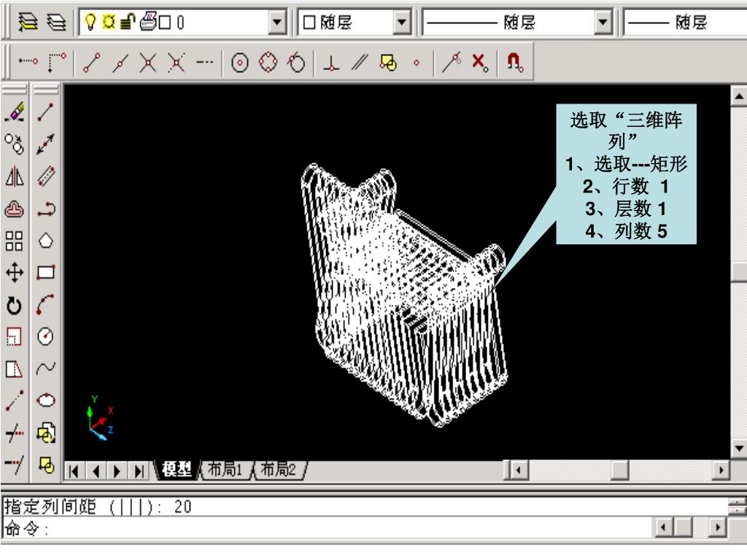Select the Construction Line tool
This screenshot has width=747, height=560.
tap(46, 144)
